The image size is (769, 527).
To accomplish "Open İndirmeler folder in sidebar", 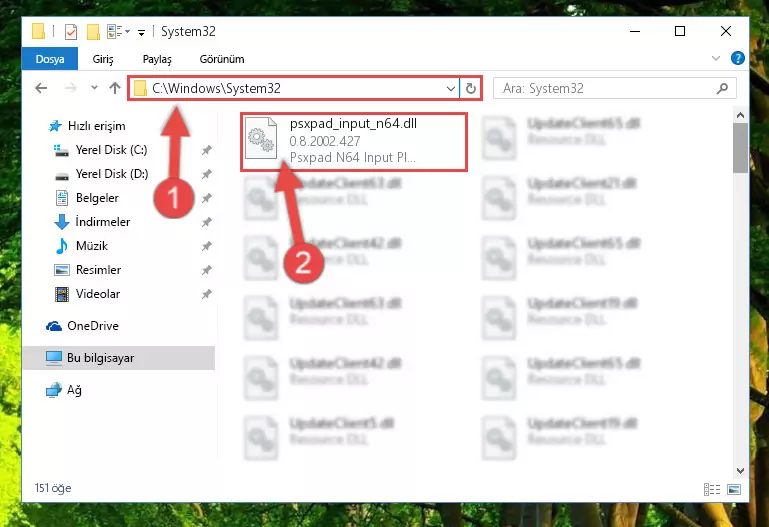I will 103,222.
